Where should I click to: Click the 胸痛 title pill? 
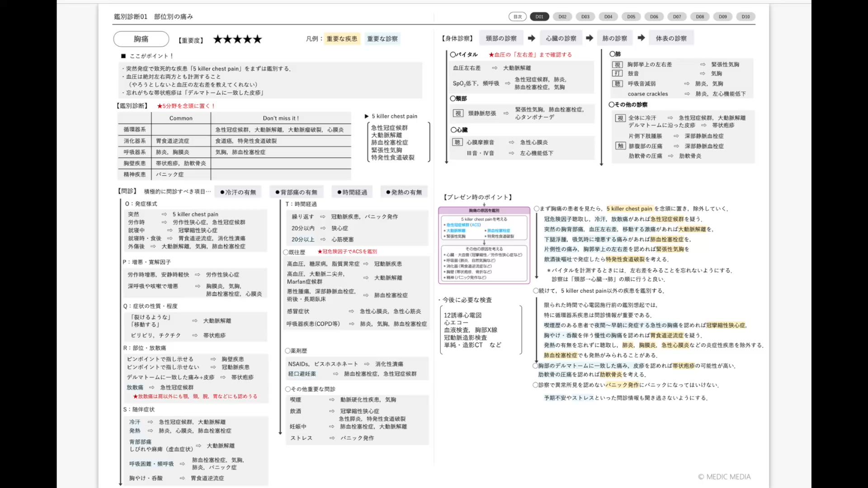(x=141, y=39)
